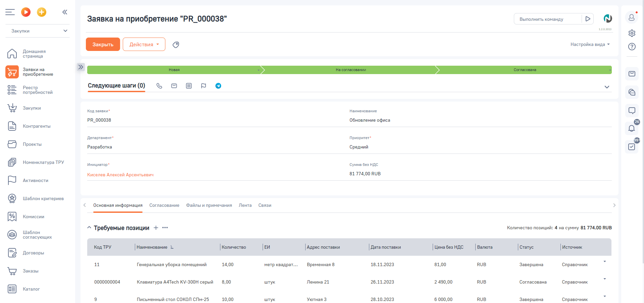Image resolution: width=644 pixels, height=303 pixels.
Task: Sort by Наименование column header
Action: [x=152, y=247]
